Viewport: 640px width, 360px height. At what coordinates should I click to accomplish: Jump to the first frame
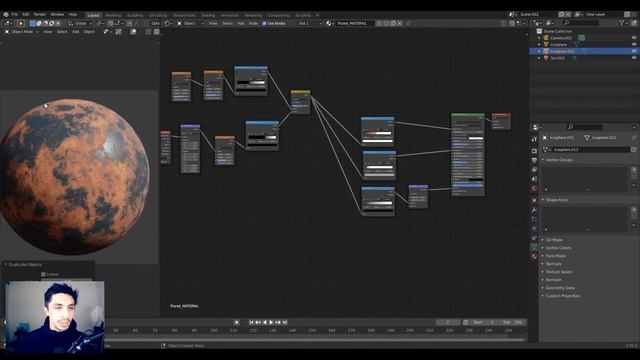point(251,322)
